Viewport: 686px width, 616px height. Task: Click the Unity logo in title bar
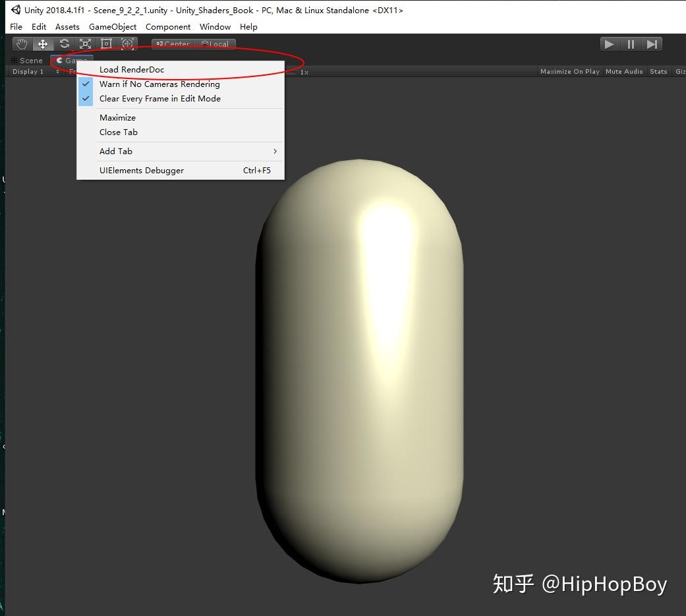click(x=16, y=10)
